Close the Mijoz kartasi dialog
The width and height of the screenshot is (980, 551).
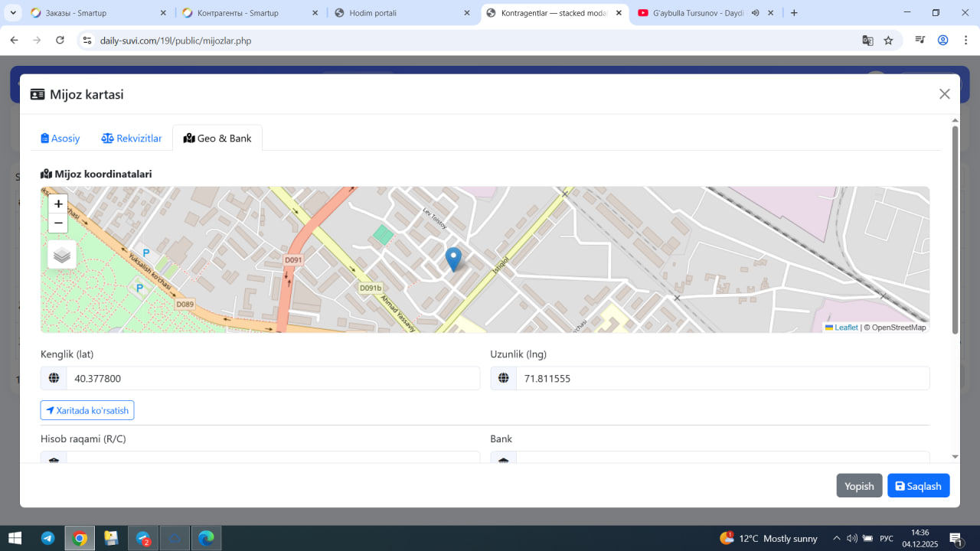[x=944, y=94]
